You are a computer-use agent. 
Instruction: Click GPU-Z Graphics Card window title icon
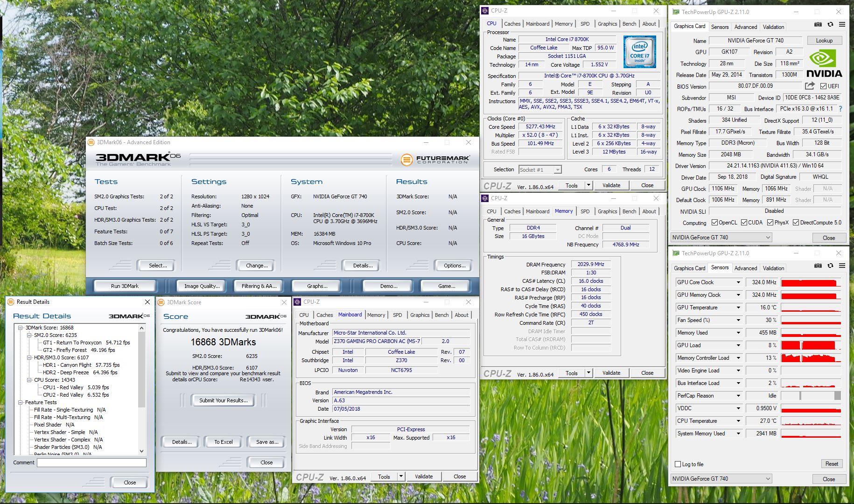click(x=676, y=12)
